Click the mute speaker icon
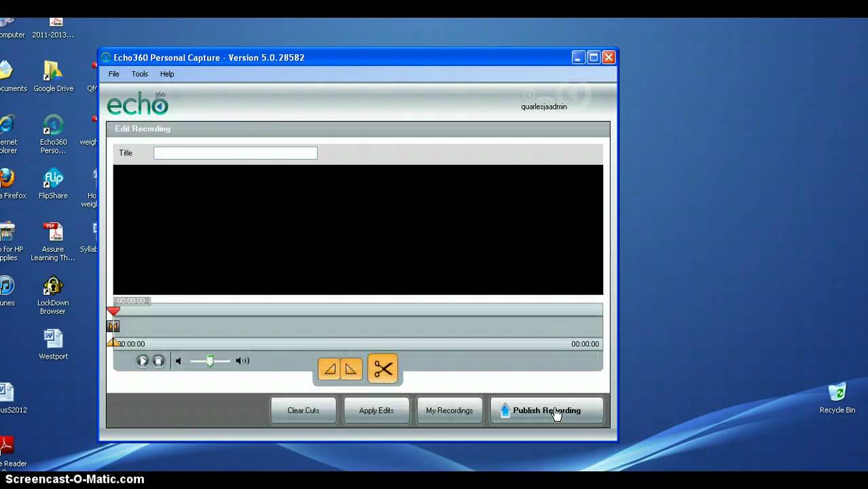 [x=178, y=361]
